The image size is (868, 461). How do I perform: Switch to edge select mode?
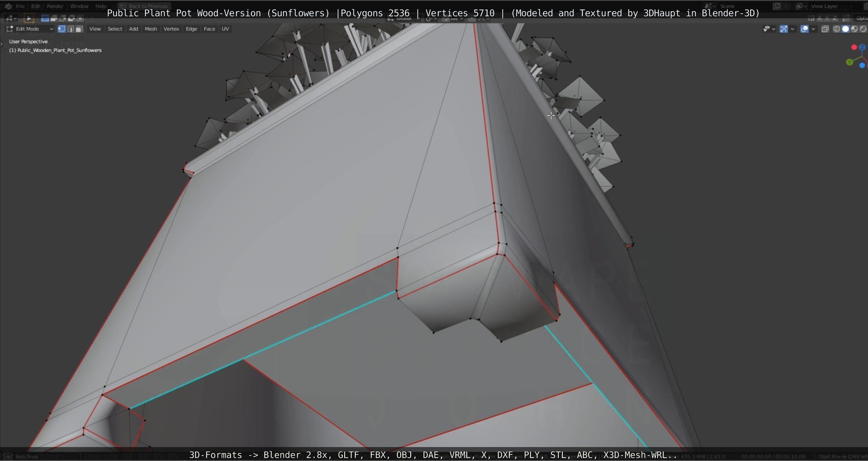click(x=70, y=29)
